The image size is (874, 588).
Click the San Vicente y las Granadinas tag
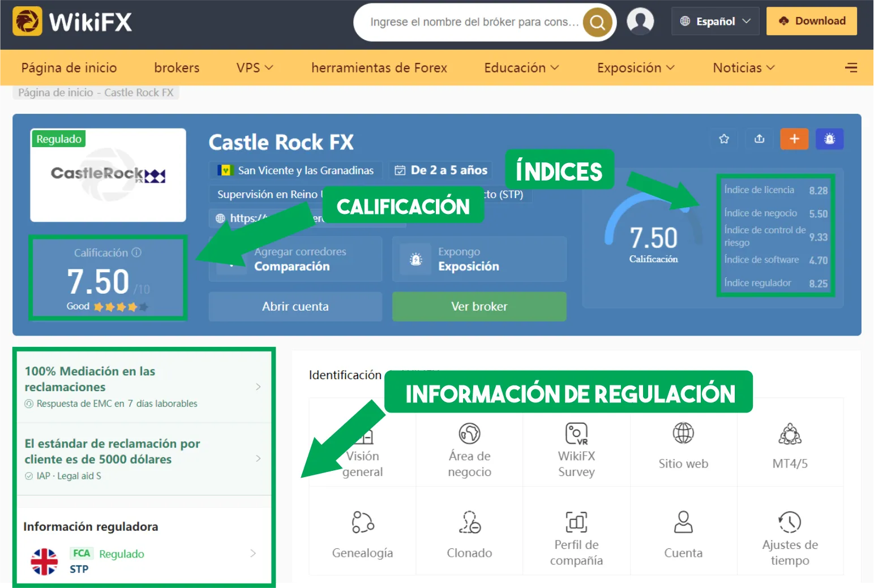[x=295, y=170]
